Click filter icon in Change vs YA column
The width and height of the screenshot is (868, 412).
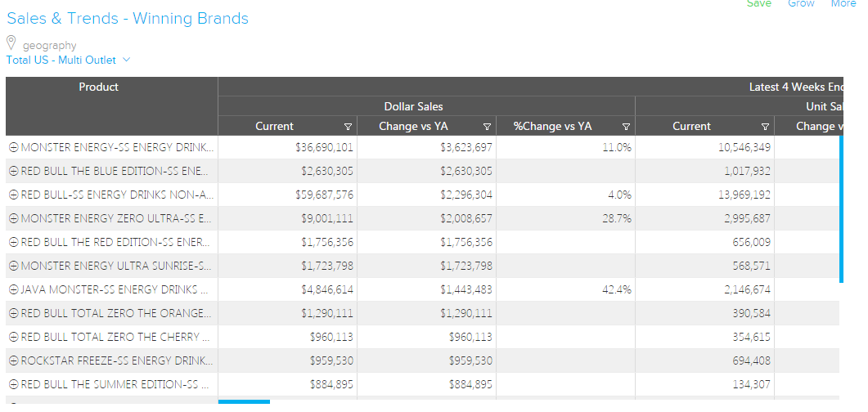[487, 127]
